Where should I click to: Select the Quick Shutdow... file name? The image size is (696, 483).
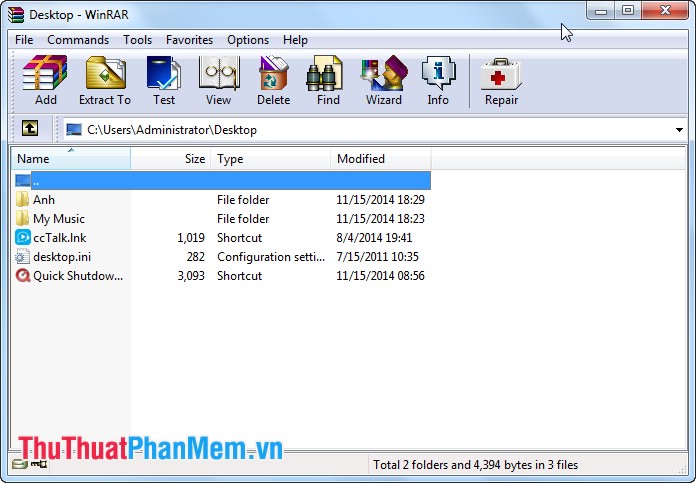pos(78,276)
